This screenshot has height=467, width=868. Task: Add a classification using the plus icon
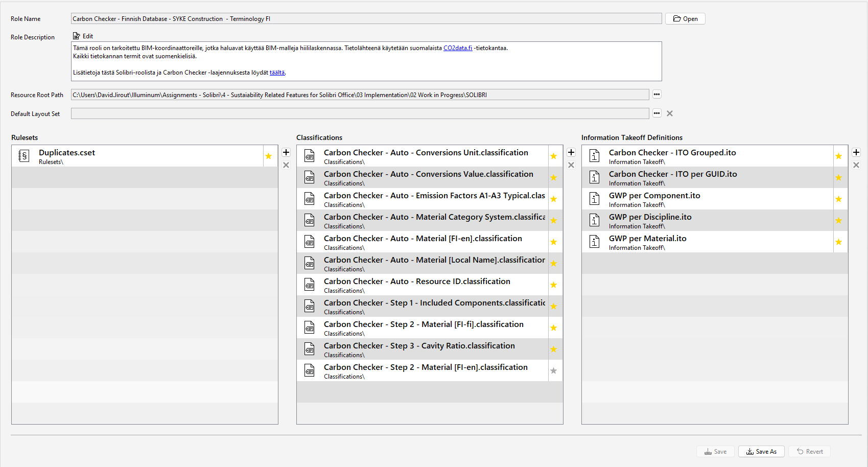571,152
